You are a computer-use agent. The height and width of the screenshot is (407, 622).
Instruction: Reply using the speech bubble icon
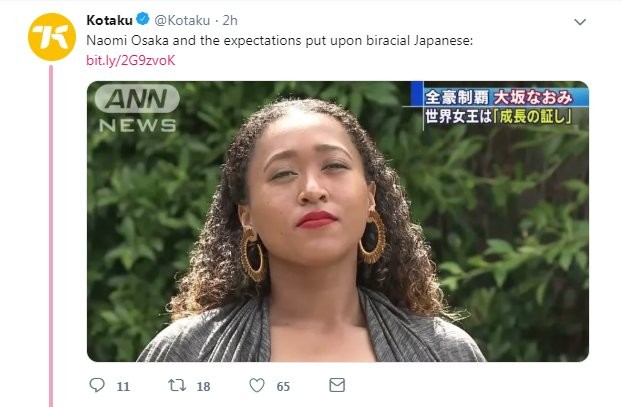(97, 385)
